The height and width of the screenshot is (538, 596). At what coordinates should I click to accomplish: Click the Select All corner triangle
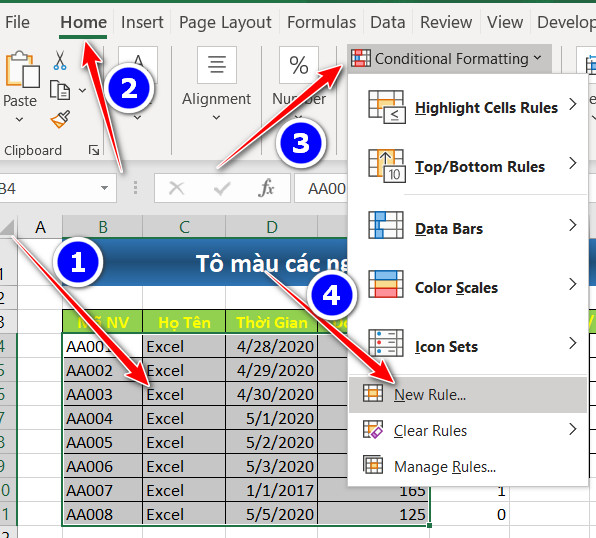tap(8, 227)
